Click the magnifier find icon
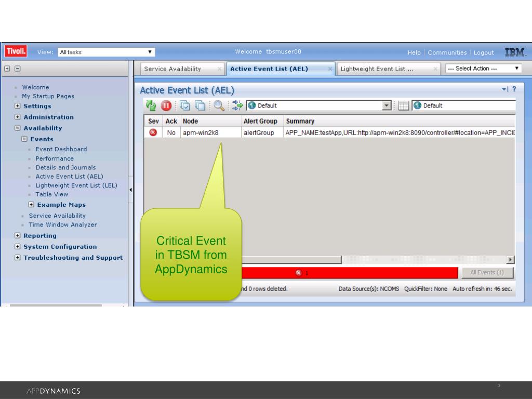This screenshot has height=399, width=532. (x=219, y=105)
